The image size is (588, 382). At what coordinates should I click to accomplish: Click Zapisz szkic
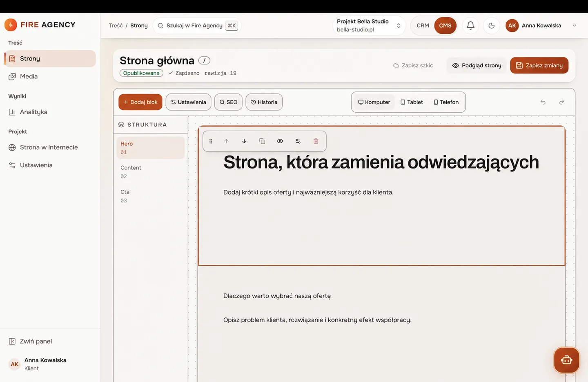click(x=413, y=65)
